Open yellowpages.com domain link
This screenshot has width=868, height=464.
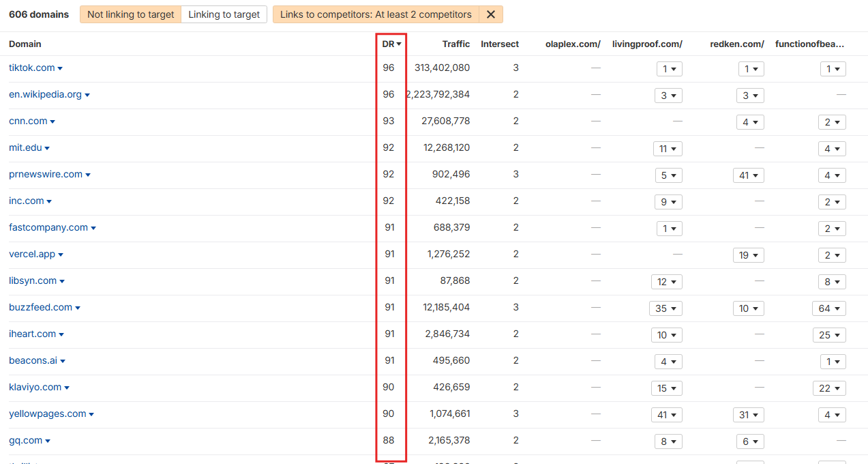click(47, 414)
